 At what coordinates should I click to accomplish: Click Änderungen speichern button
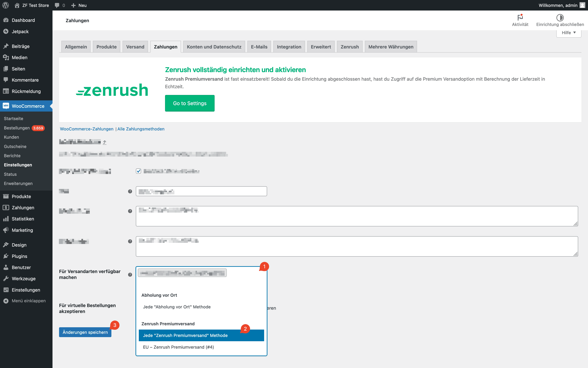[85, 332]
